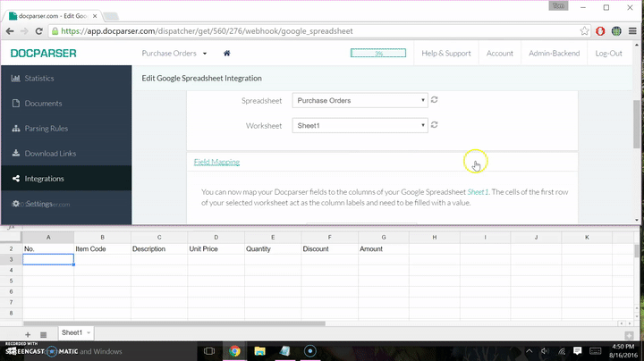Expand the Worksheet dropdown showing Sheet1
The width and height of the screenshot is (644, 361).
[x=360, y=126]
